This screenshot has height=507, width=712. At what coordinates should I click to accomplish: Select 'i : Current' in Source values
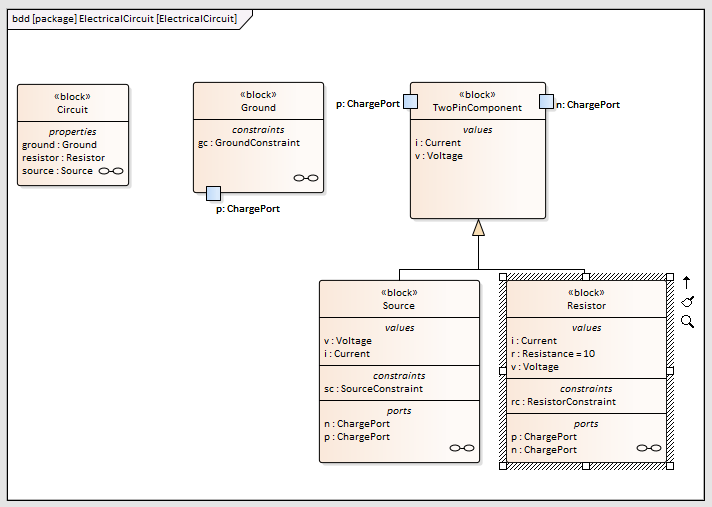(347, 354)
